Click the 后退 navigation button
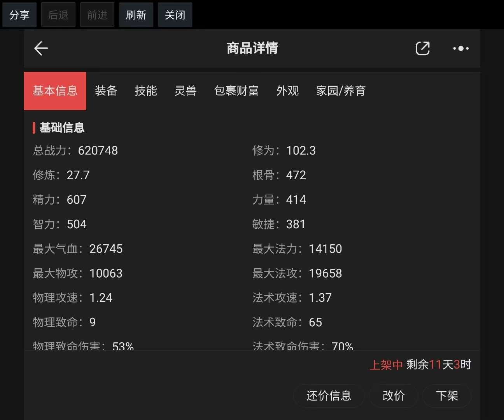 pyautogui.click(x=58, y=14)
